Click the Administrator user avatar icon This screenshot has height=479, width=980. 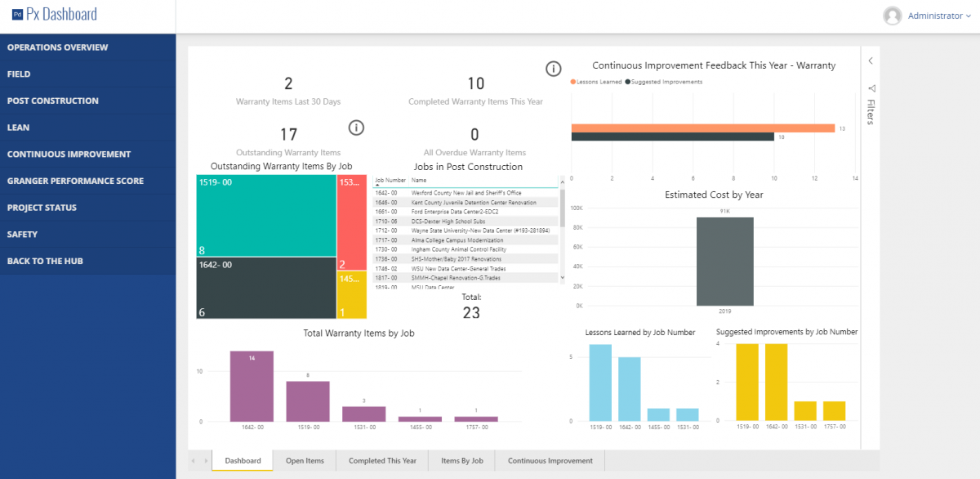coord(893,16)
